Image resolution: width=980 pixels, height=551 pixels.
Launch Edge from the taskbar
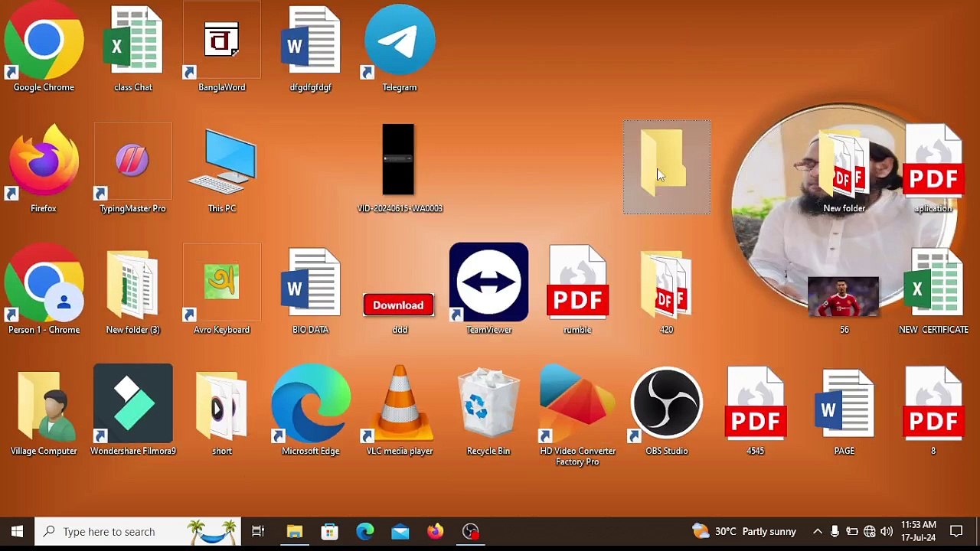[365, 532]
